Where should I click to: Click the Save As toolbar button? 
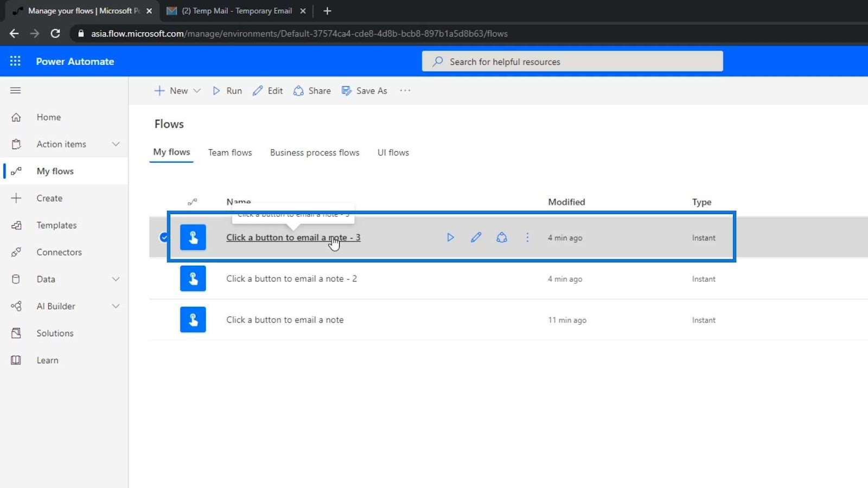(364, 91)
